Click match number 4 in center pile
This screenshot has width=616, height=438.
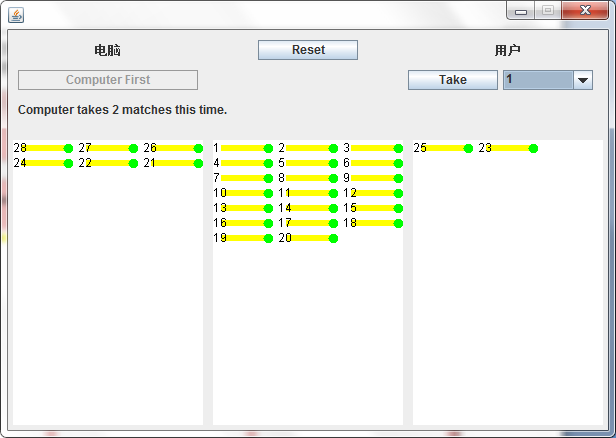point(243,163)
